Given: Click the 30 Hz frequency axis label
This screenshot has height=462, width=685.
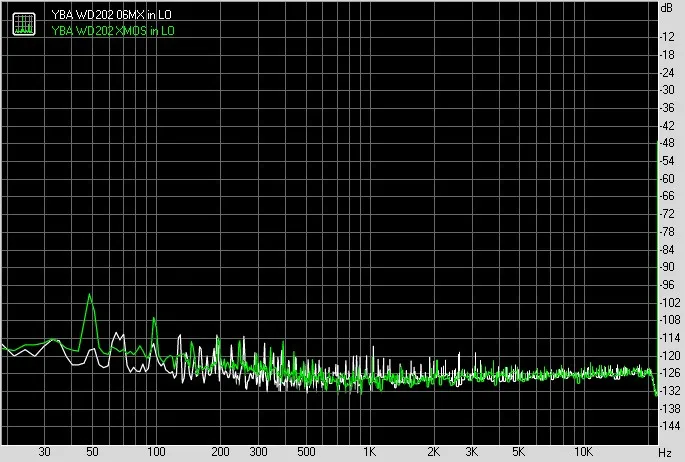Looking at the screenshot, I should 44,452.
